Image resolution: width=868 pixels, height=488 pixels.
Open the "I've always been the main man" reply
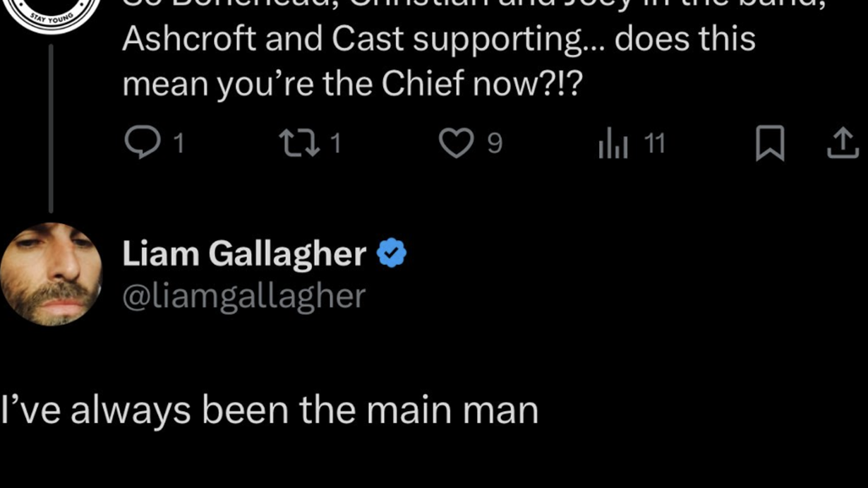[x=270, y=410]
